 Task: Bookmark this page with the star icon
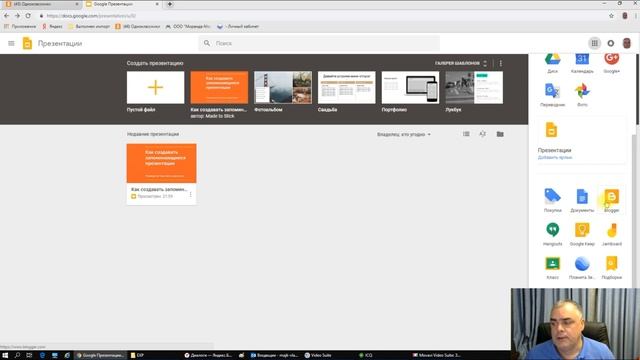(x=611, y=16)
